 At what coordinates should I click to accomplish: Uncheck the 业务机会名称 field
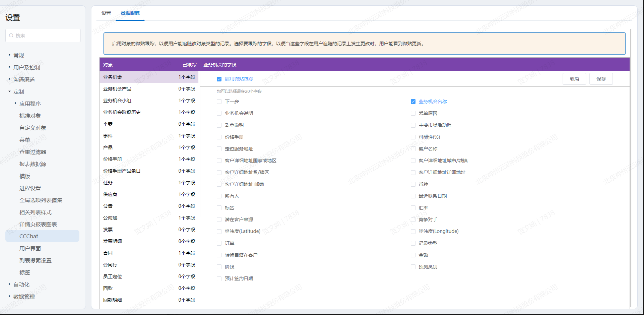(413, 102)
